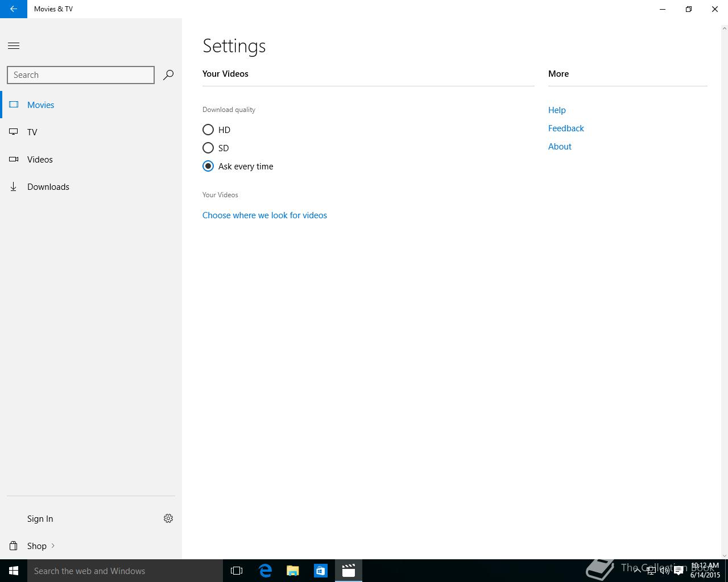Show hidden tray icons chevron
Viewport: 728px width, 582px height.
pyautogui.click(x=638, y=571)
